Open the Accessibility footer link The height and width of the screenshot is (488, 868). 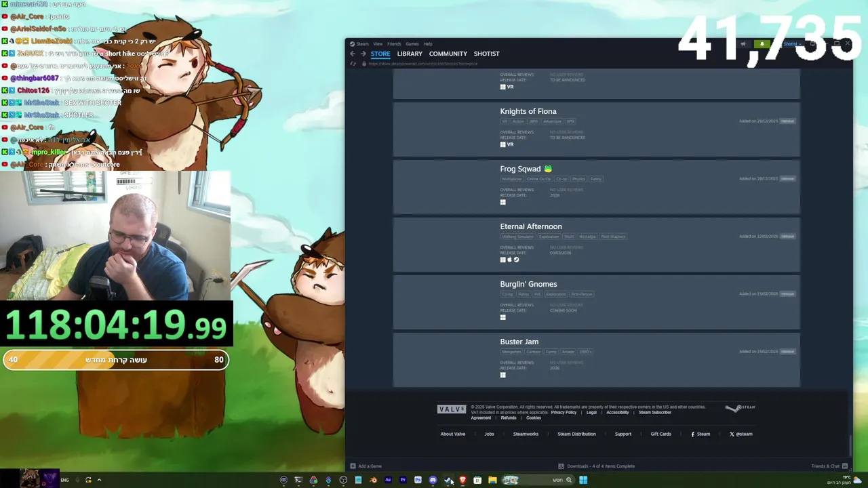click(618, 412)
